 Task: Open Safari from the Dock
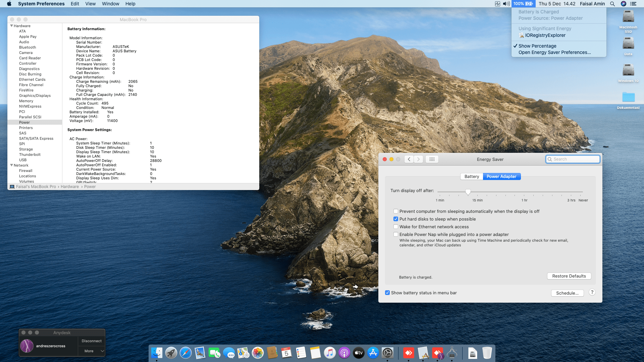(x=185, y=353)
